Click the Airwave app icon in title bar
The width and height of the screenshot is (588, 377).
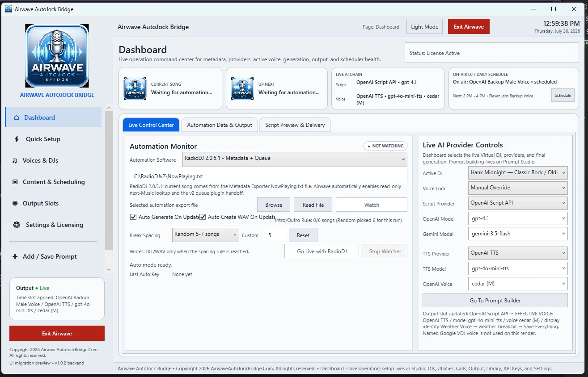pos(8,9)
